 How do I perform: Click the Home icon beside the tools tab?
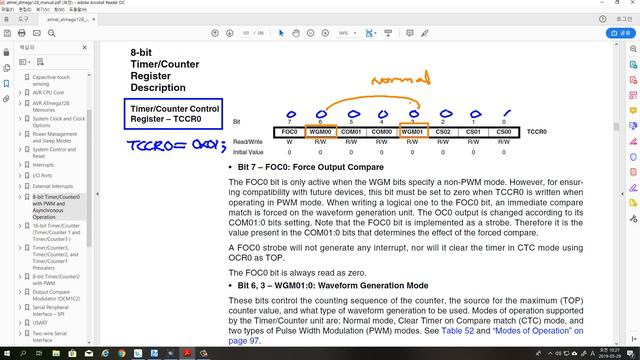[x=6, y=19]
